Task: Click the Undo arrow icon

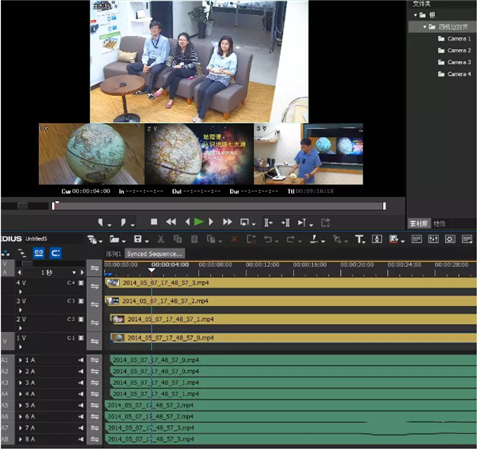Action: coord(268,239)
